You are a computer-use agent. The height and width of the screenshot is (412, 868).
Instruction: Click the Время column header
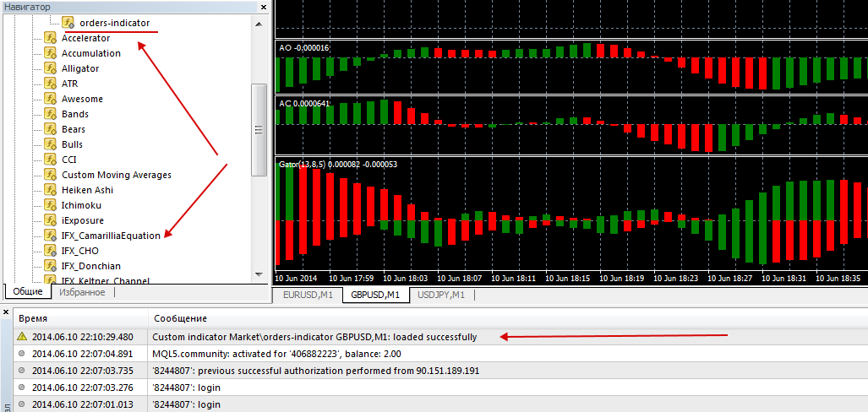[81, 318]
